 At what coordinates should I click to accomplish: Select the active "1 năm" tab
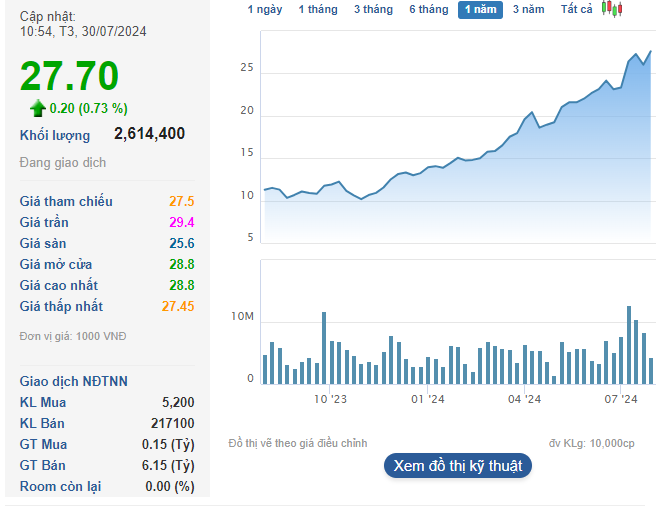(480, 10)
